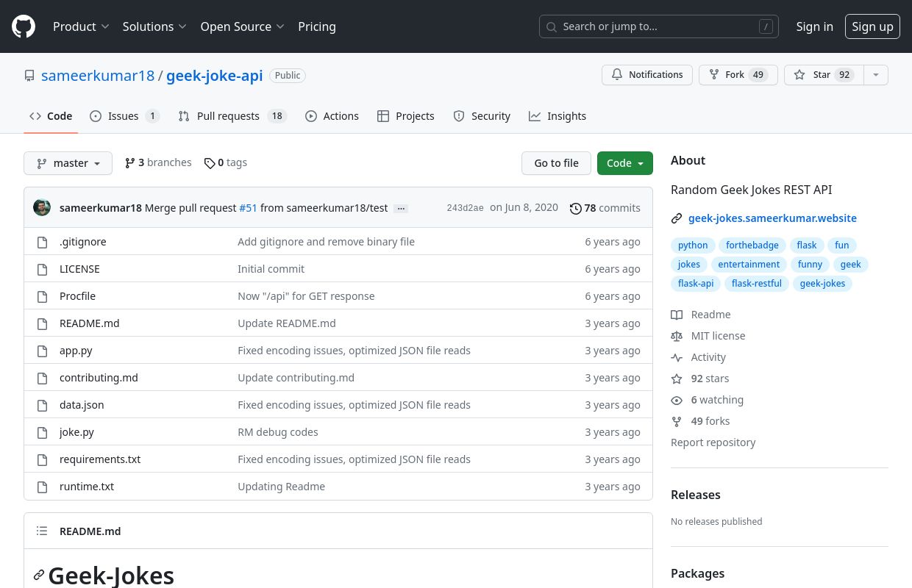Click the Report repository link

click(x=713, y=442)
